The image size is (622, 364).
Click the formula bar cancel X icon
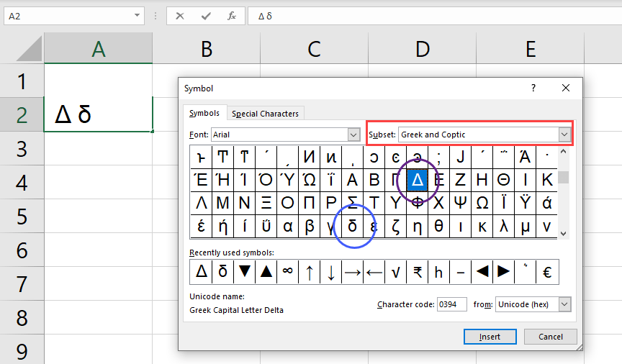click(180, 16)
